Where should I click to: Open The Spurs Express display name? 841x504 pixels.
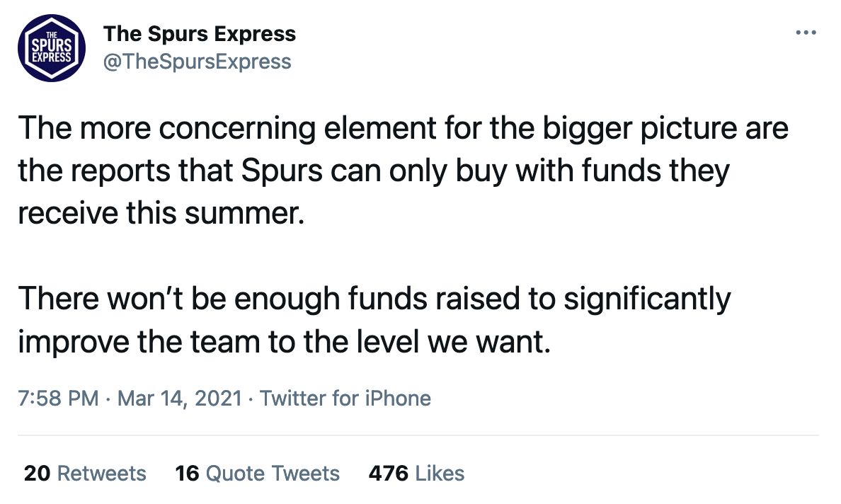click(x=200, y=33)
